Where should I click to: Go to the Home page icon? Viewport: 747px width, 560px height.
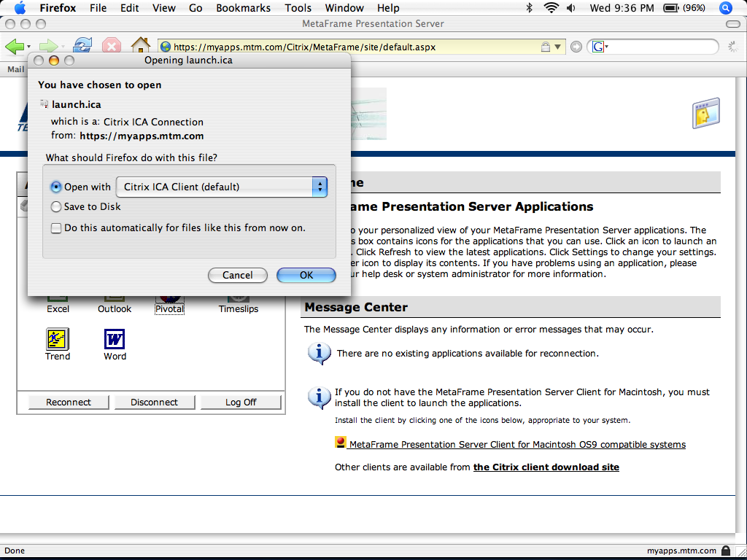point(141,46)
